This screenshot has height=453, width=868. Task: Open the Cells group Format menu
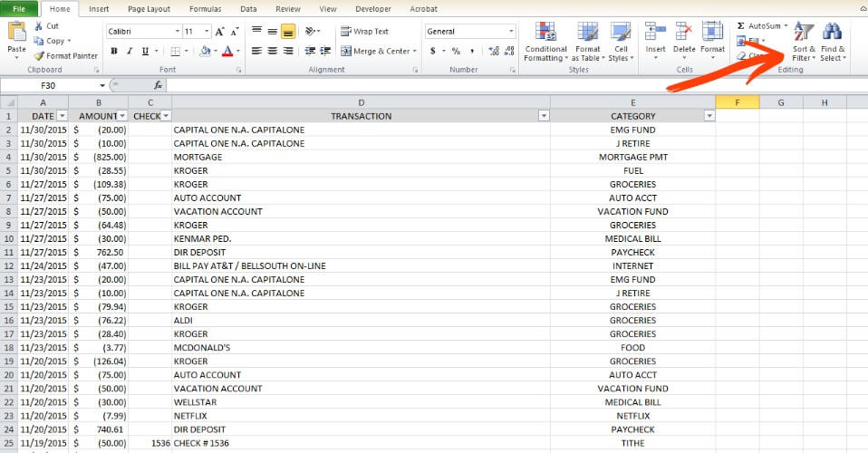(x=712, y=40)
